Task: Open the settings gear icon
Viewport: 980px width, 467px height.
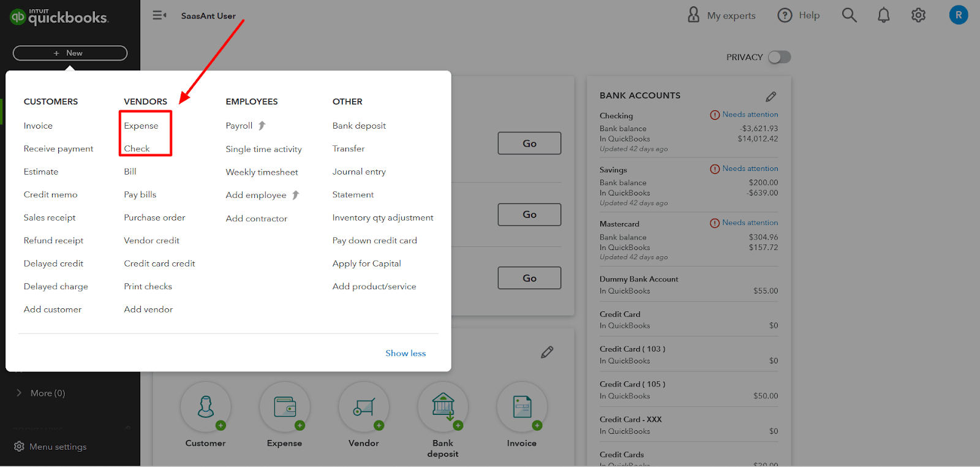Action: pyautogui.click(x=918, y=15)
